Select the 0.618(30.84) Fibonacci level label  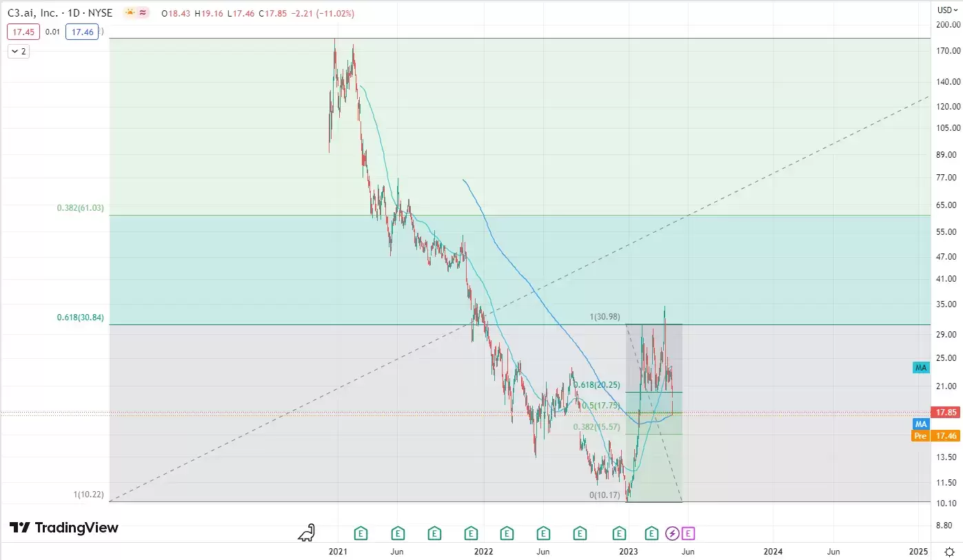[x=81, y=318]
